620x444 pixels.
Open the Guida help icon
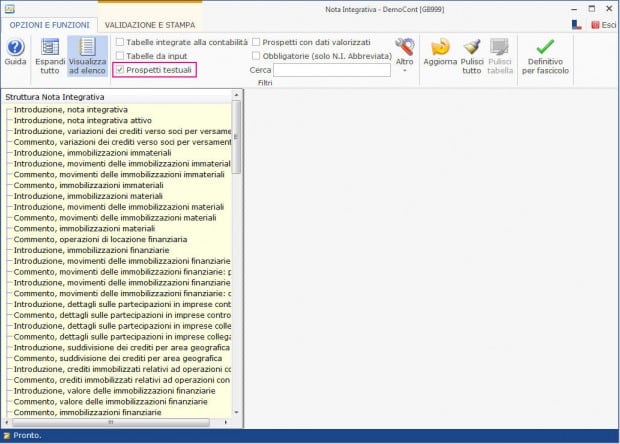15,47
